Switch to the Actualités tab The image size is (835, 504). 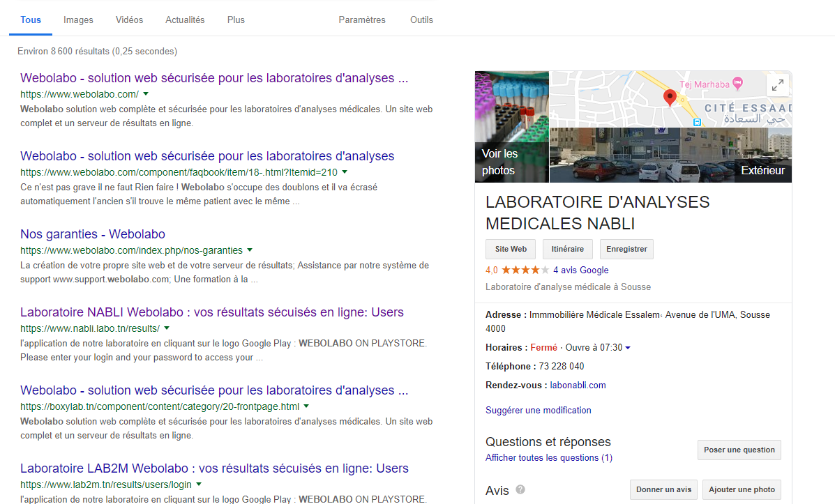click(185, 20)
